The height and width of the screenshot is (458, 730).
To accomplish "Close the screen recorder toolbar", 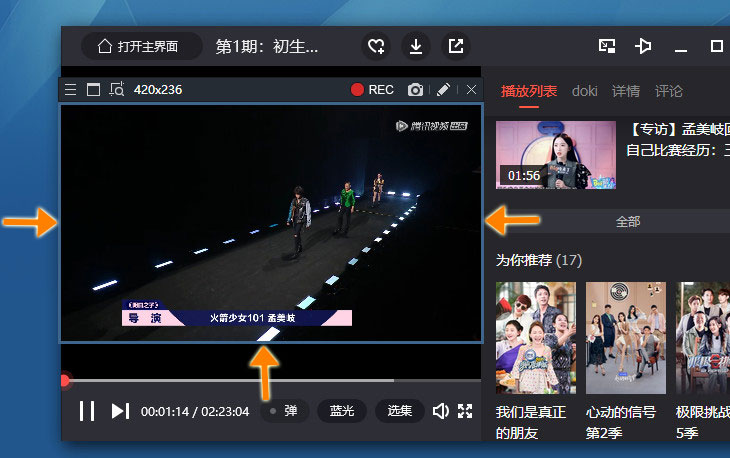I will coord(471,89).
